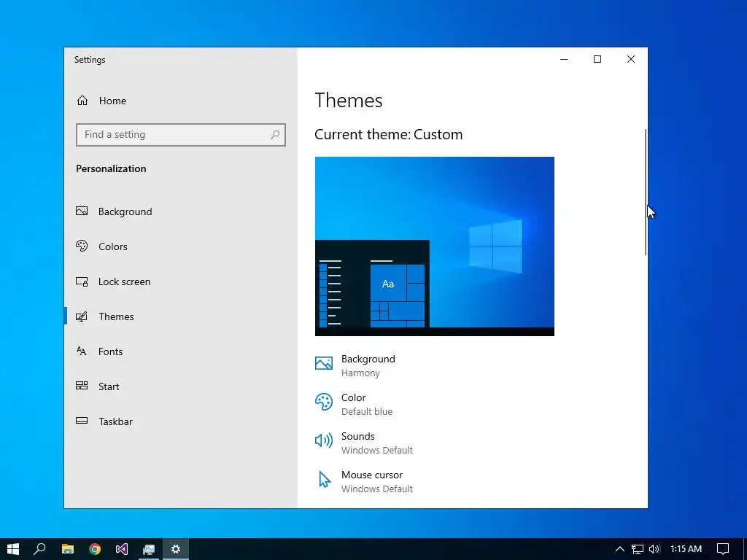Select Lock screen in Personalization menu

click(x=181, y=281)
